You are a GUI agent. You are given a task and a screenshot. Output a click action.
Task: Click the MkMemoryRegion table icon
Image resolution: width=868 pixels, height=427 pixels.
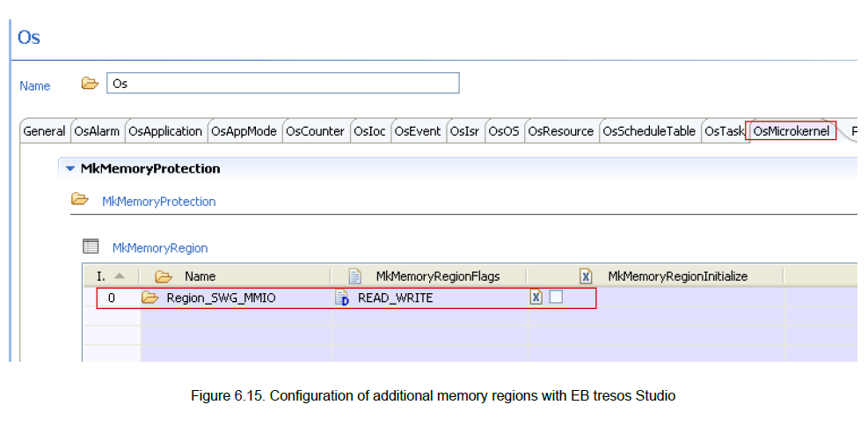tap(91, 247)
